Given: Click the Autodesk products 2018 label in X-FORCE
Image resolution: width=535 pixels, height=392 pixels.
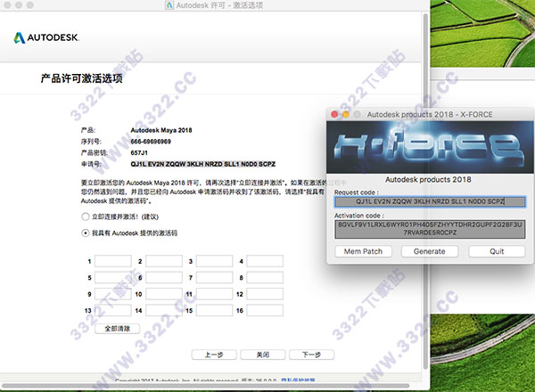Looking at the screenshot, I should coord(428,179).
